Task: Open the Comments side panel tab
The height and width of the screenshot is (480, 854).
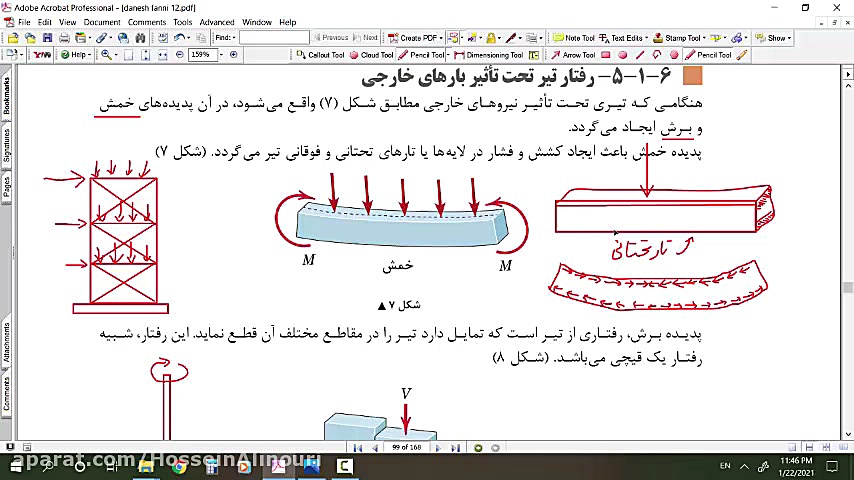Action: tap(7, 394)
